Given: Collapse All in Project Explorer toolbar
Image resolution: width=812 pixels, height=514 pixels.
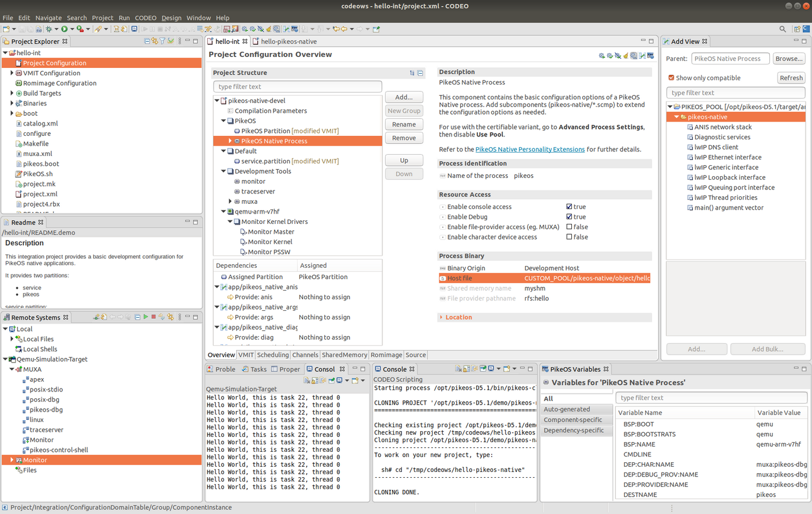Looking at the screenshot, I should point(147,41).
